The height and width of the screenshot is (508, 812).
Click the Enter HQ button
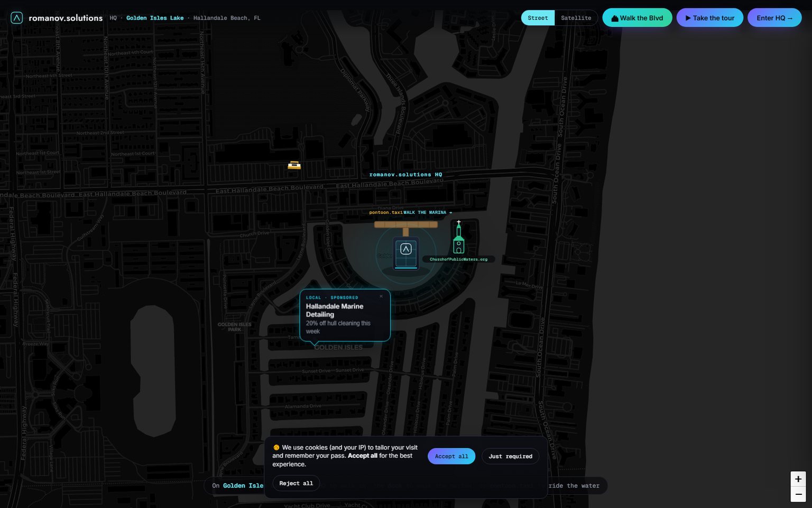[x=774, y=18]
